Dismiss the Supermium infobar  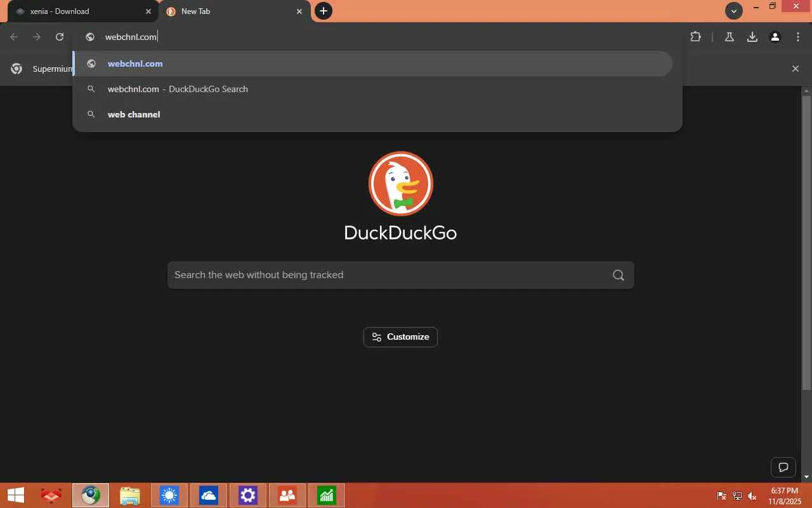pyautogui.click(x=796, y=69)
